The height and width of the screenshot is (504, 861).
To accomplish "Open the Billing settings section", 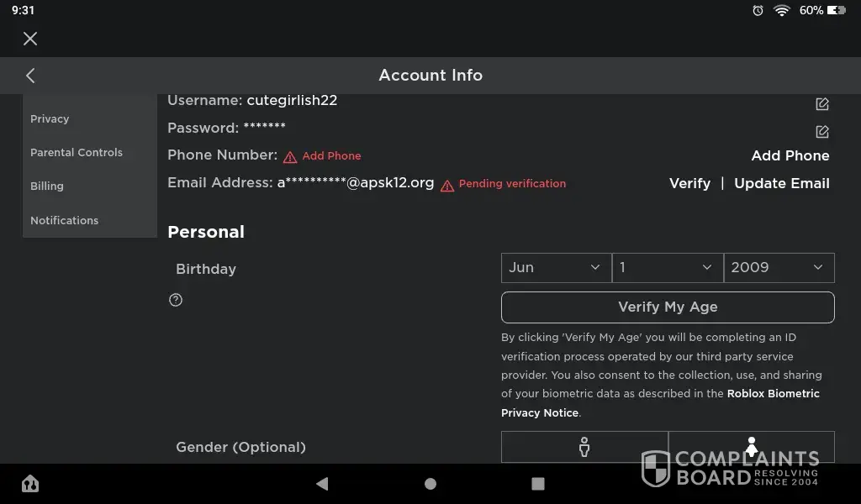I will (x=47, y=186).
